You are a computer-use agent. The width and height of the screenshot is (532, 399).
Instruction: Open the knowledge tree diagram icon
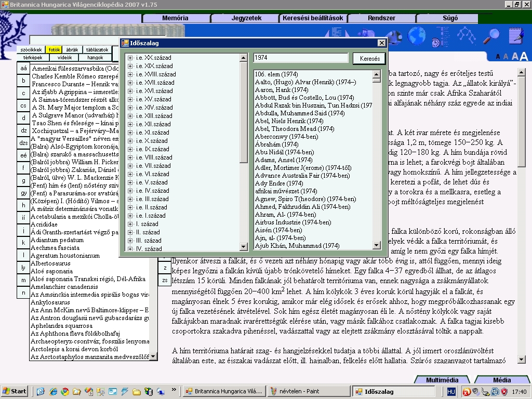(466, 35)
